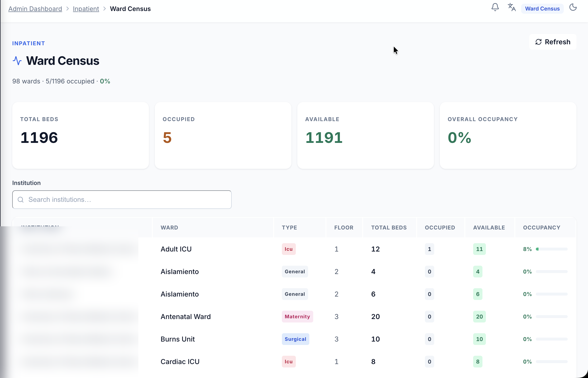Sort by the Ward column header
The width and height of the screenshot is (588, 378).
tap(169, 228)
